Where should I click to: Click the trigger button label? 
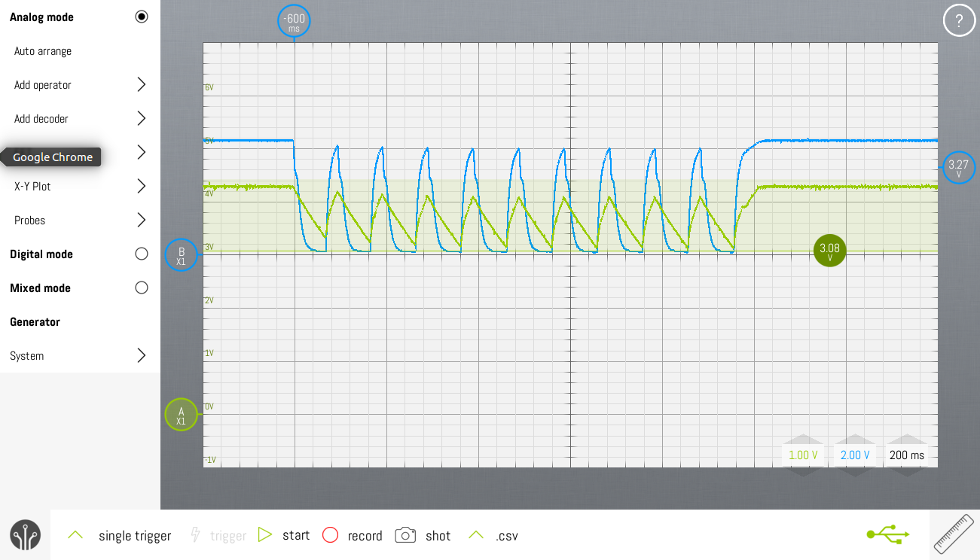point(228,536)
